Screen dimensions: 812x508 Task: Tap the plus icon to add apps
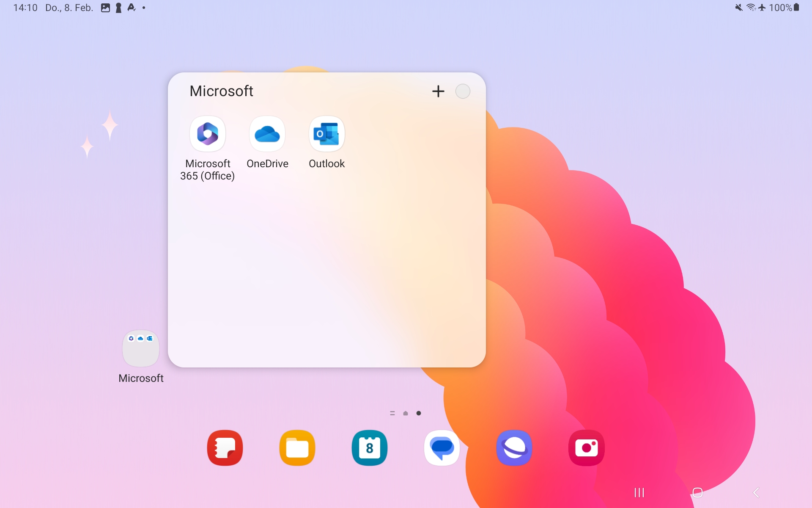click(x=438, y=91)
